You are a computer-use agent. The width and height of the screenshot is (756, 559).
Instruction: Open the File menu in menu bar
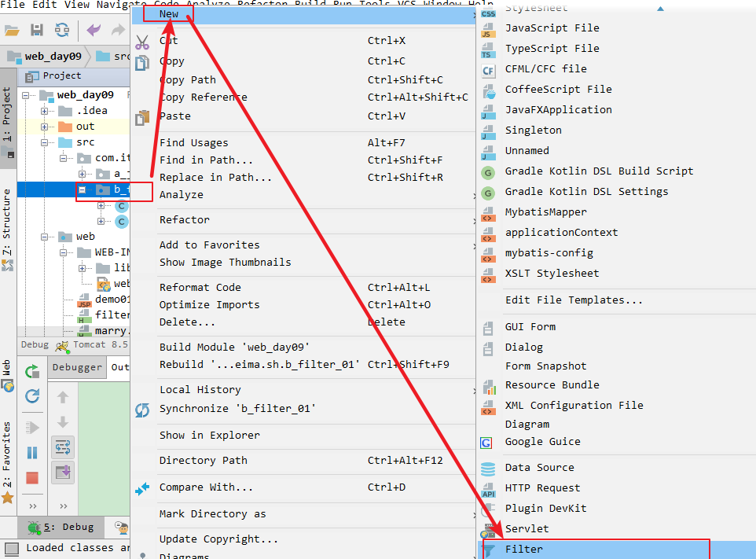[13, 5]
